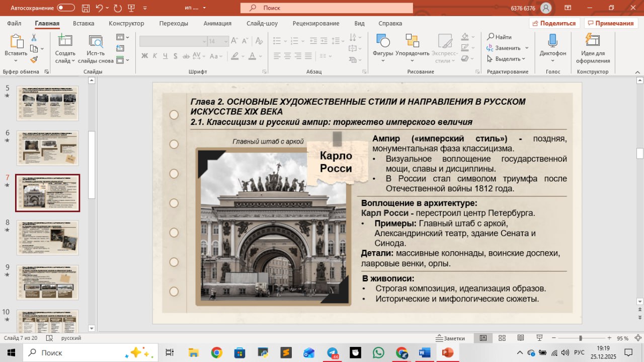644x362 pixels.
Task: Click the font color A swatch
Action: click(253, 56)
